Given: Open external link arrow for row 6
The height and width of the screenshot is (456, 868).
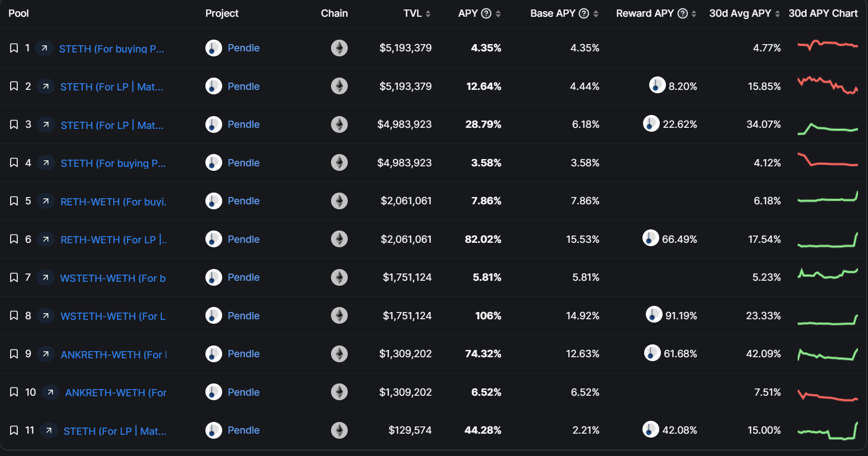Looking at the screenshot, I should pyautogui.click(x=46, y=239).
